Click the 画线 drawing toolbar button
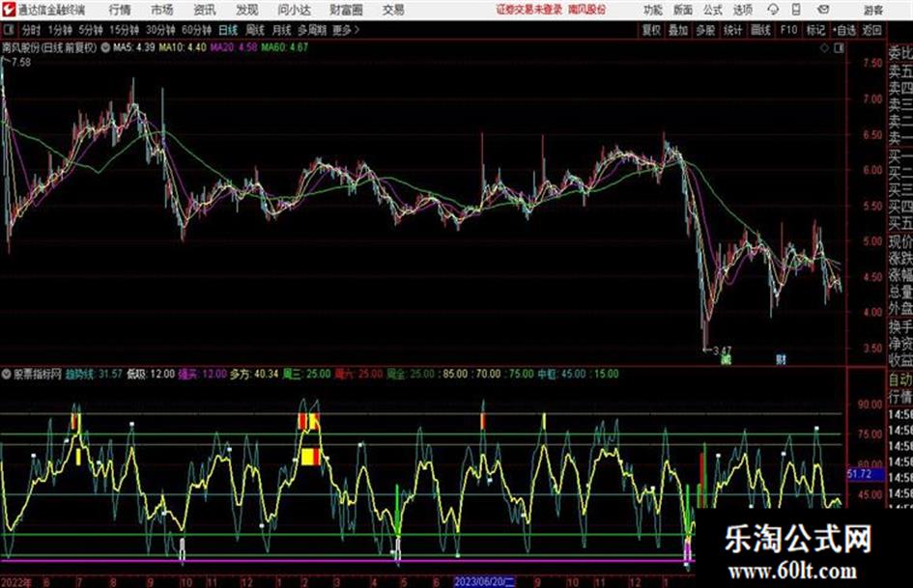 [760, 30]
